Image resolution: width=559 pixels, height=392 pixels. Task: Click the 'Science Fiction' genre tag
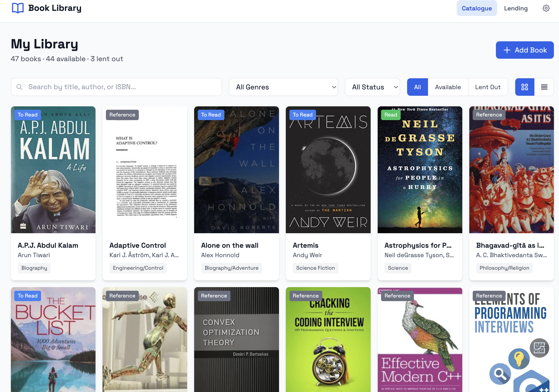tap(315, 268)
